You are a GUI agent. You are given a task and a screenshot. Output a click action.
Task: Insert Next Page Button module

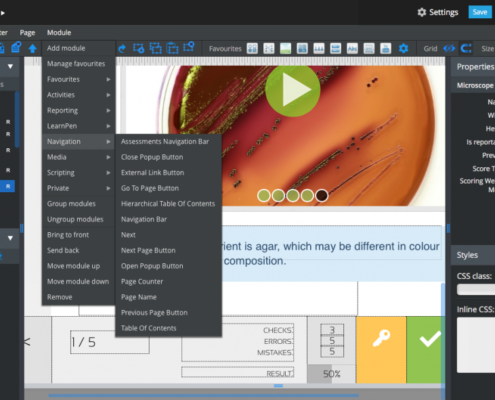pyautogui.click(x=168, y=250)
